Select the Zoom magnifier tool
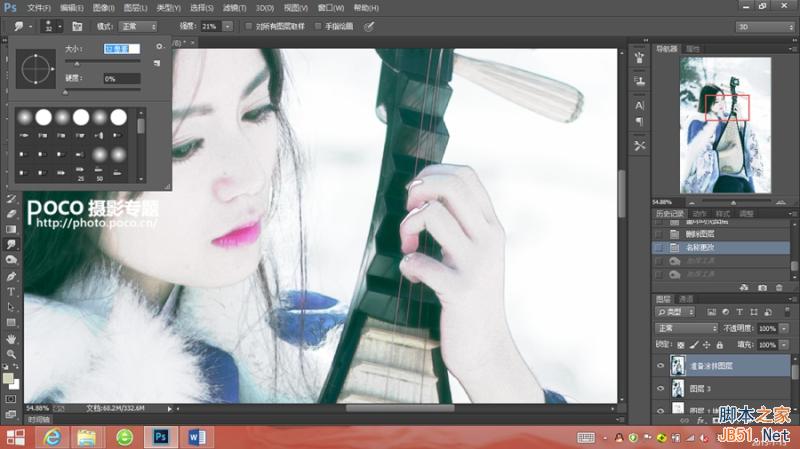 tap(11, 354)
